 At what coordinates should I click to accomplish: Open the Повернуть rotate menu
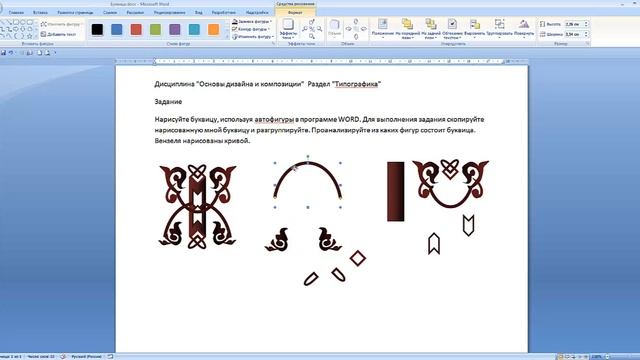pyautogui.click(x=524, y=29)
